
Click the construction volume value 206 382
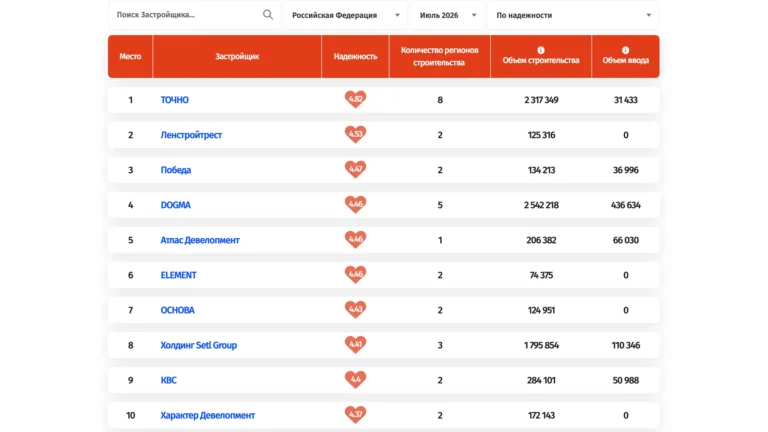pos(541,240)
